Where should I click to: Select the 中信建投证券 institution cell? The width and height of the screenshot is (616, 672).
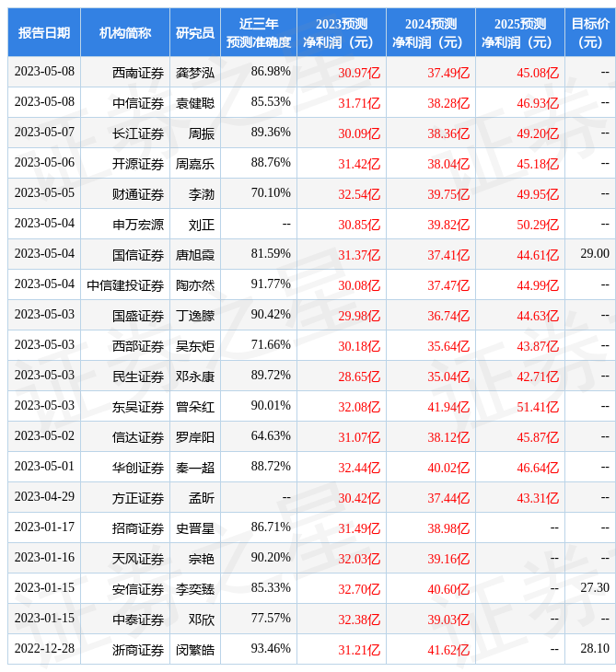125,285
